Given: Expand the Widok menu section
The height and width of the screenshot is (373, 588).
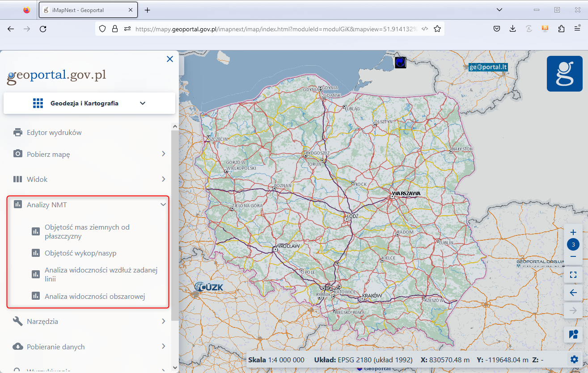Looking at the screenshot, I should click(x=89, y=179).
